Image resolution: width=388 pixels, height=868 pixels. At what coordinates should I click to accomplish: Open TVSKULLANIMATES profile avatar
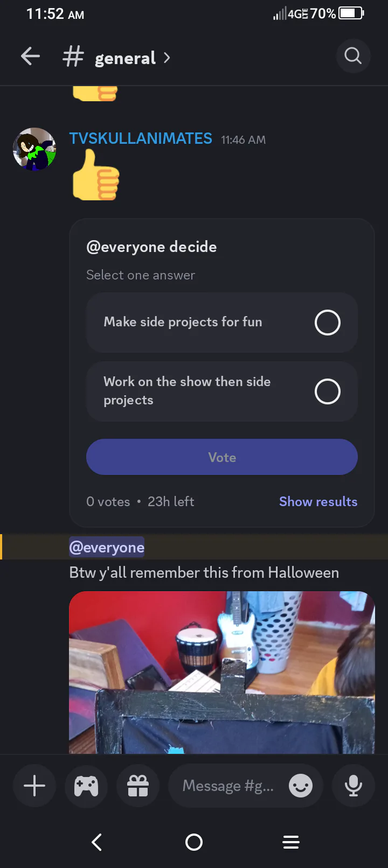(34, 149)
